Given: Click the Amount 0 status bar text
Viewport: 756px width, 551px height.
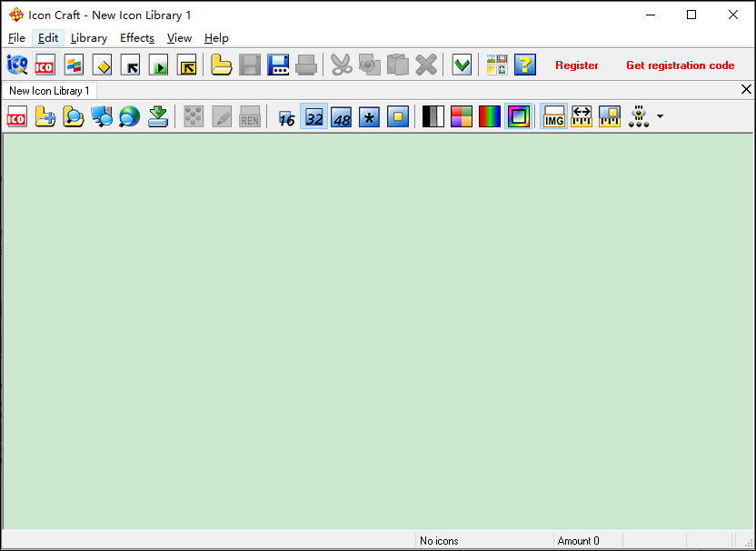Looking at the screenshot, I should (578, 541).
